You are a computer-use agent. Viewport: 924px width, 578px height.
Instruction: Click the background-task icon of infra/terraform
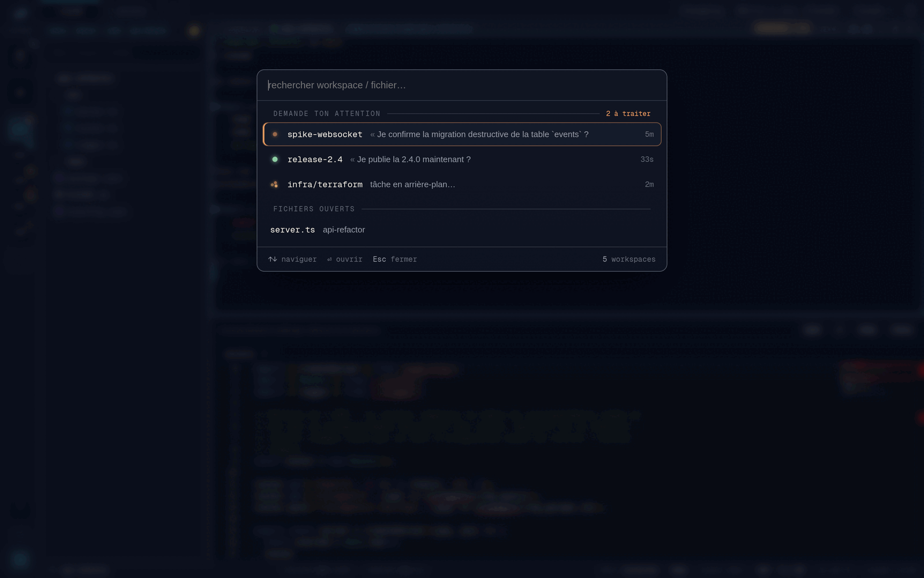point(274,184)
